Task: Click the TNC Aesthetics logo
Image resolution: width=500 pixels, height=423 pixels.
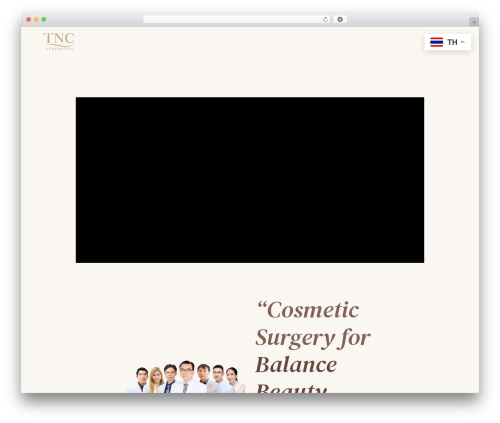Action: [59, 41]
